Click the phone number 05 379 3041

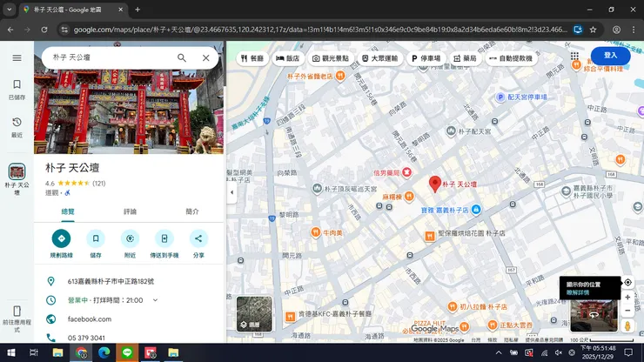[x=86, y=338]
